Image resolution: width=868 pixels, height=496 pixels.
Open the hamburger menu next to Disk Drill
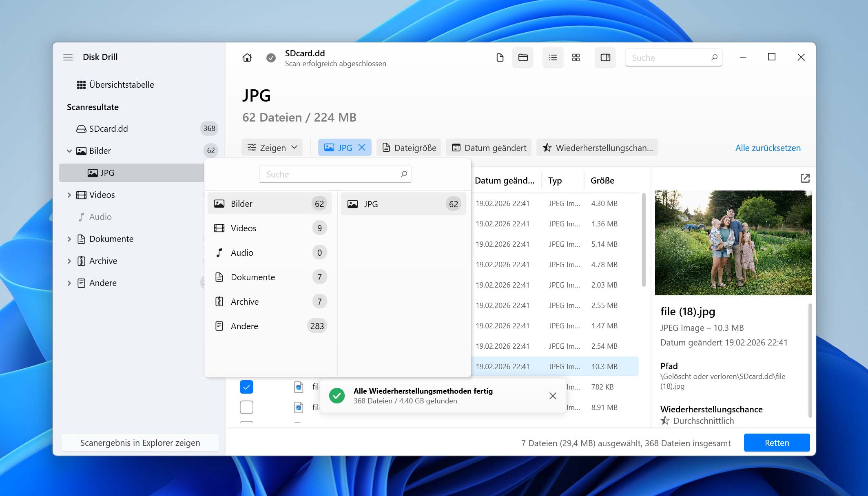[x=68, y=57]
